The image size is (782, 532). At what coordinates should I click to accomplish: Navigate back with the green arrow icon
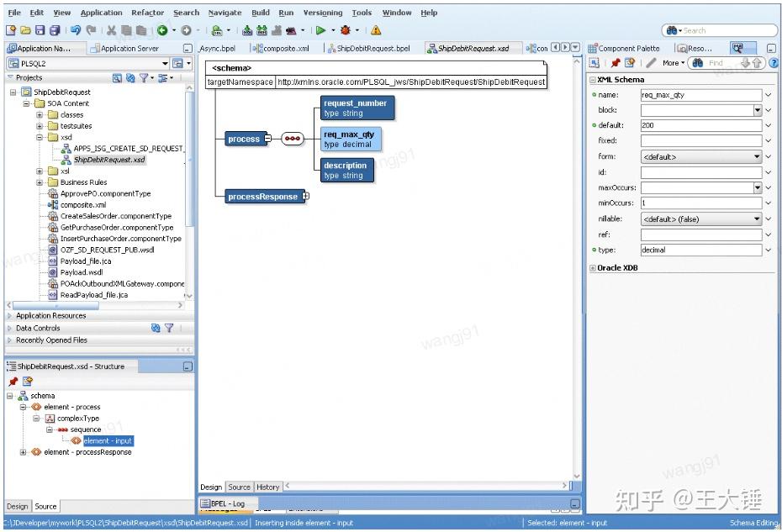[162, 30]
